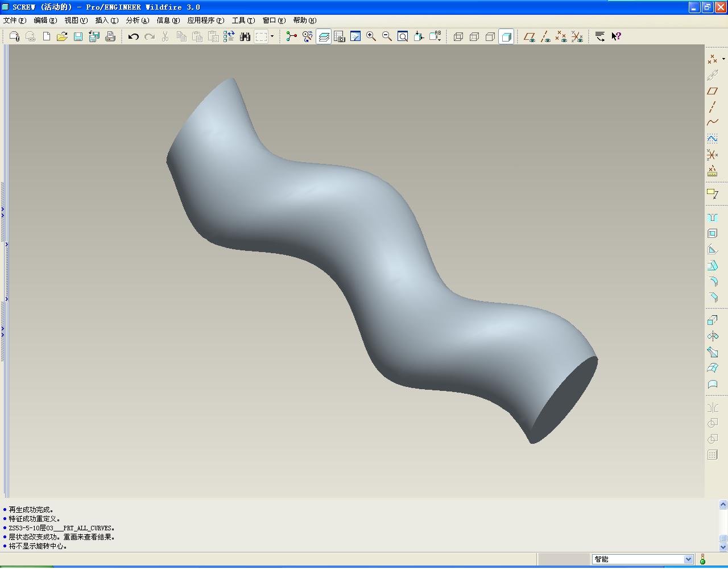
Task: Select the datum point tool
Action: 712,59
